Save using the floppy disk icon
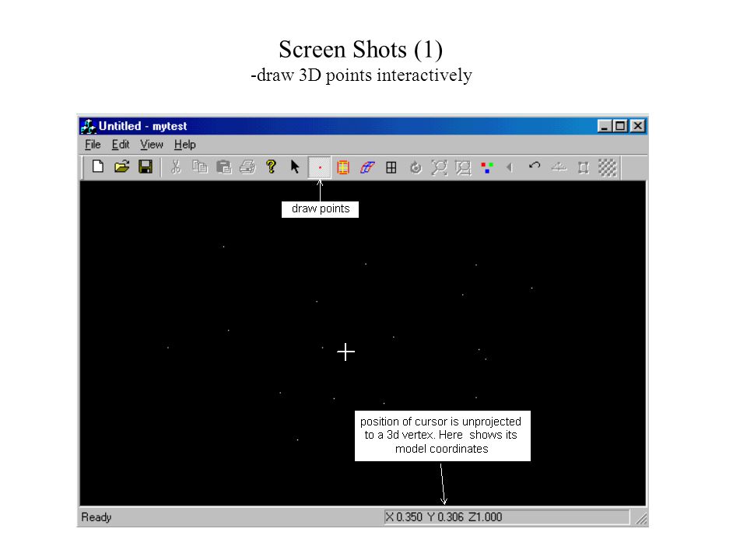This screenshot has height=560, width=747. [x=146, y=166]
